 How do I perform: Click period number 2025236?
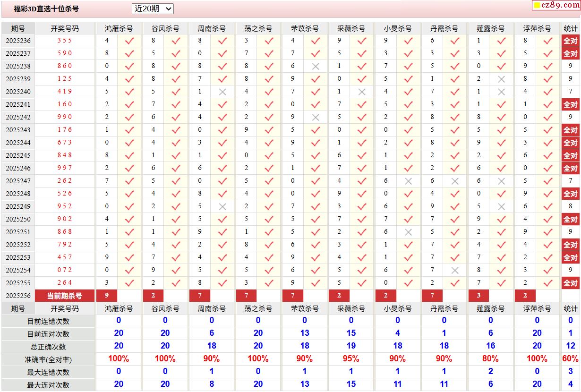(x=18, y=41)
